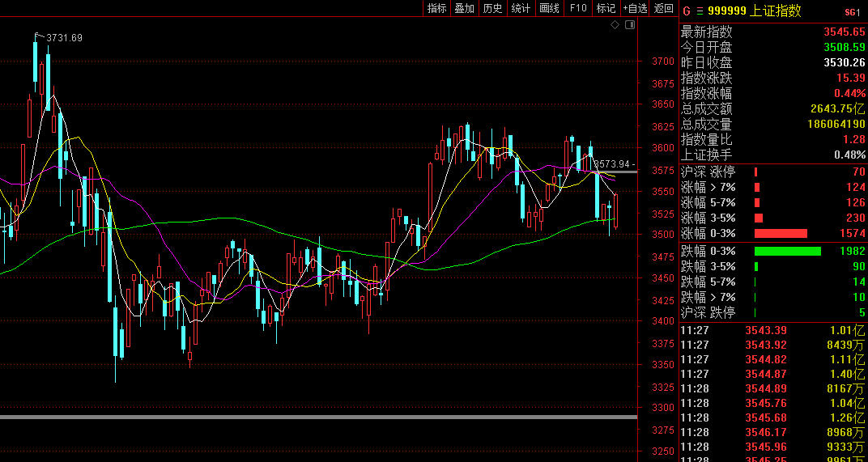Add stock to watchlist with +自选
This screenshot has height=462, width=868.
pyautogui.click(x=635, y=8)
